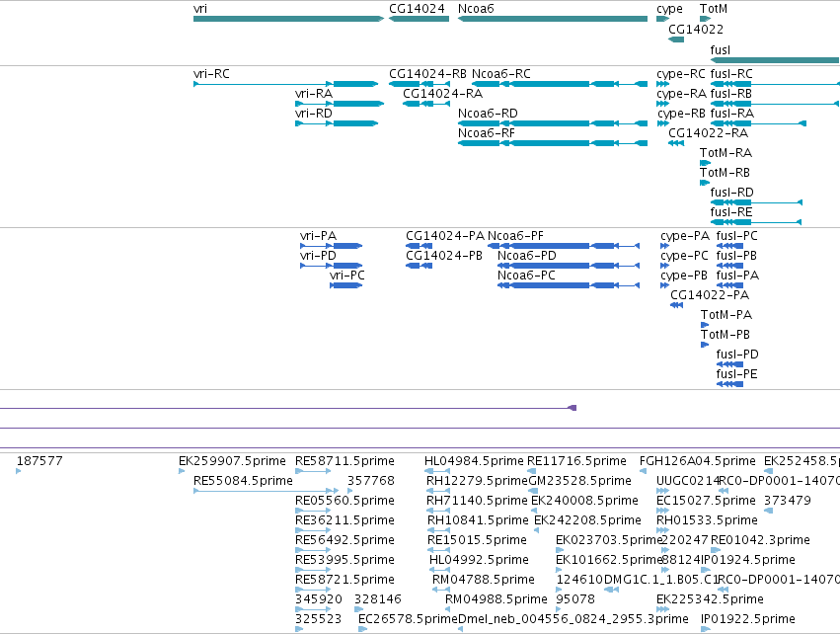Click the TotM gene label
Viewport: 840px width, 634px height.
[x=714, y=9]
